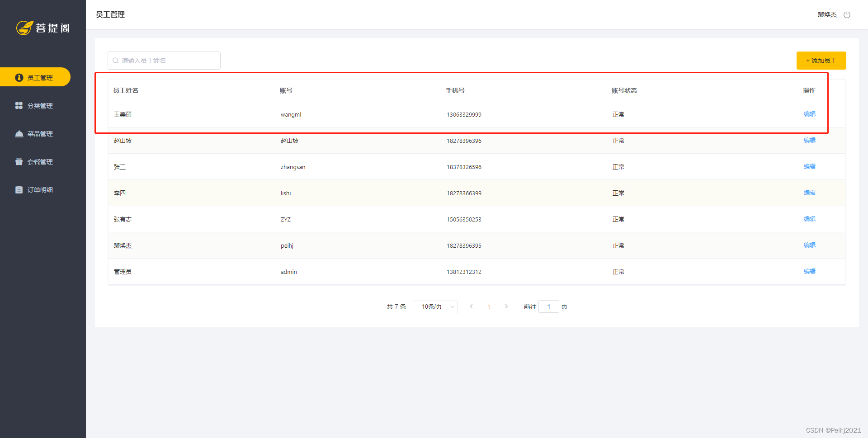Click the 菜品管理 dish icon

coord(19,134)
